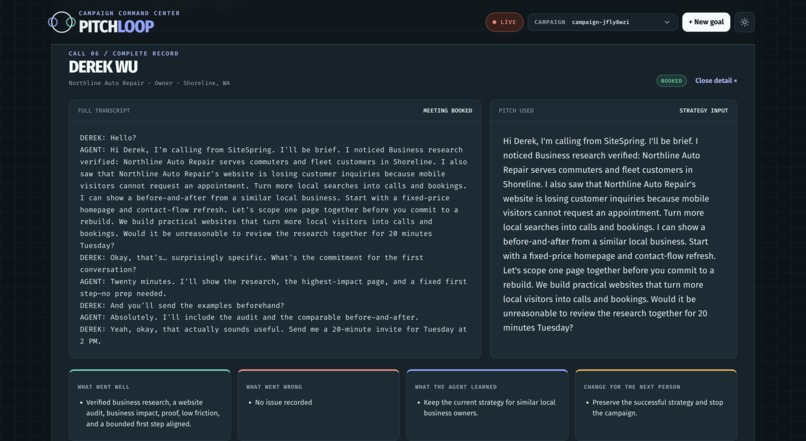Click the dropdown chevron beside campaign-jfly0wzi
The width and height of the screenshot is (806, 441).
pos(667,22)
